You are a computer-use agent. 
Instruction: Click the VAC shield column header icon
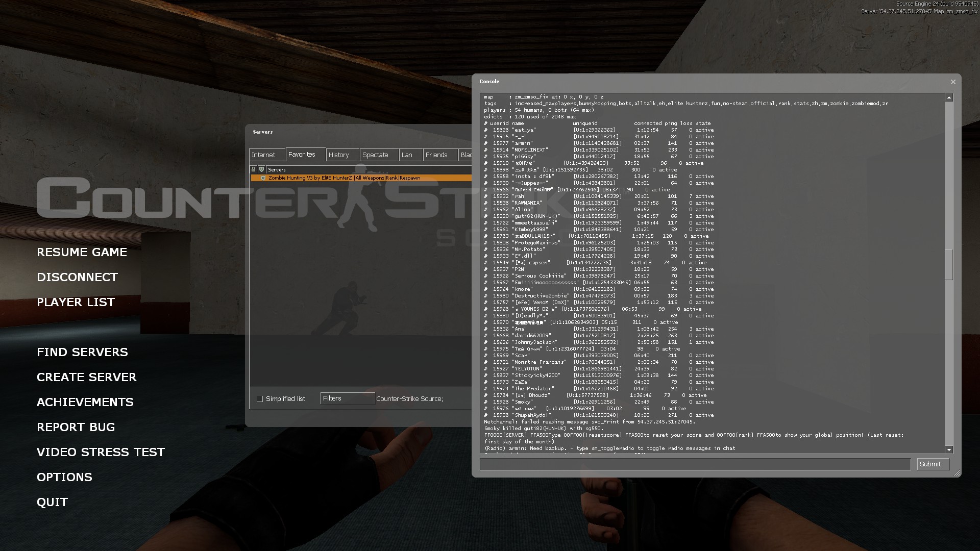click(261, 169)
